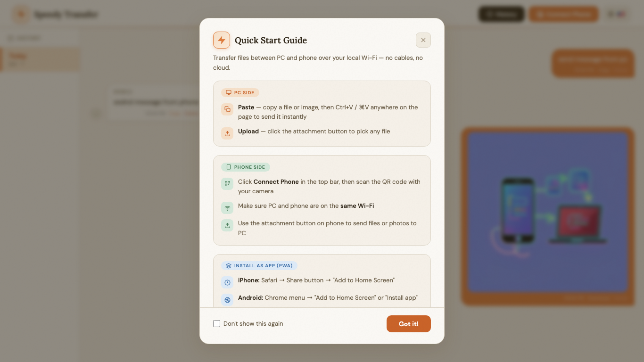Select the PC SIDE badge label
Viewport: 644px width, 362px height.
coord(240,93)
